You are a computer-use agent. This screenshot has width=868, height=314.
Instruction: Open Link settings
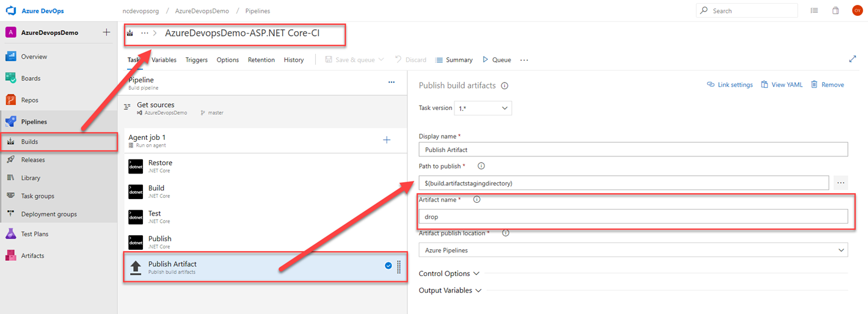(729, 85)
